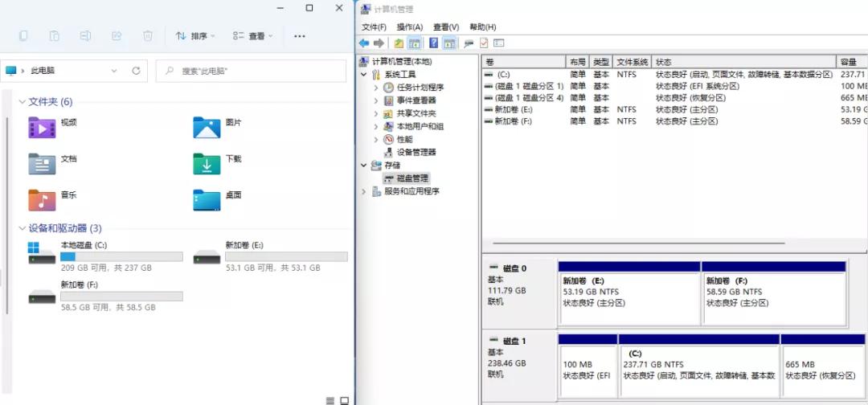
Task: Click the C: drive usage bar in Explorer
Action: (x=121, y=256)
